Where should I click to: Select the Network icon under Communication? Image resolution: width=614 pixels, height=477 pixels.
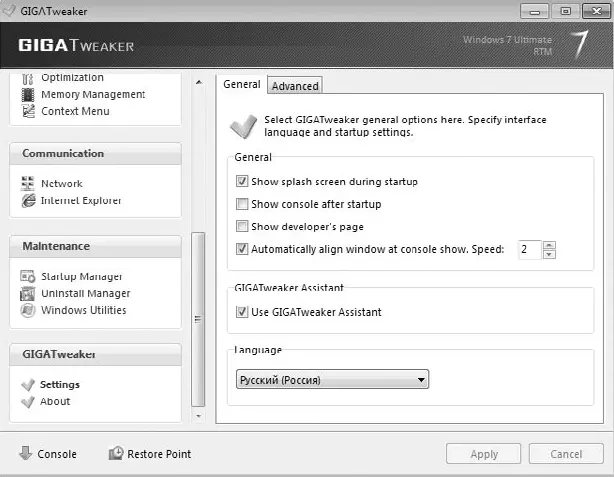28,183
